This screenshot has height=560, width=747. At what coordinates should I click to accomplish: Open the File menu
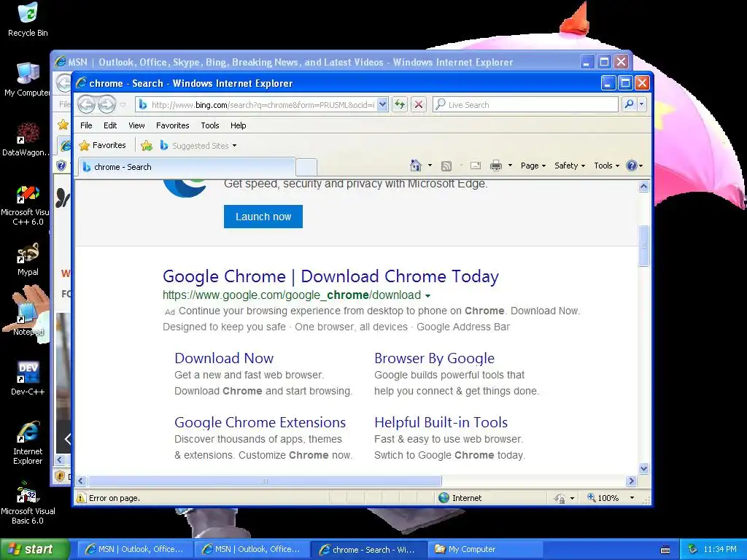(86, 125)
